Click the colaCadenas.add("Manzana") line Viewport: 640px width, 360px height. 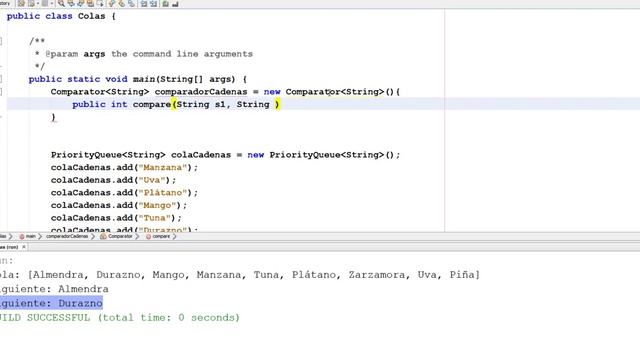click(124, 168)
